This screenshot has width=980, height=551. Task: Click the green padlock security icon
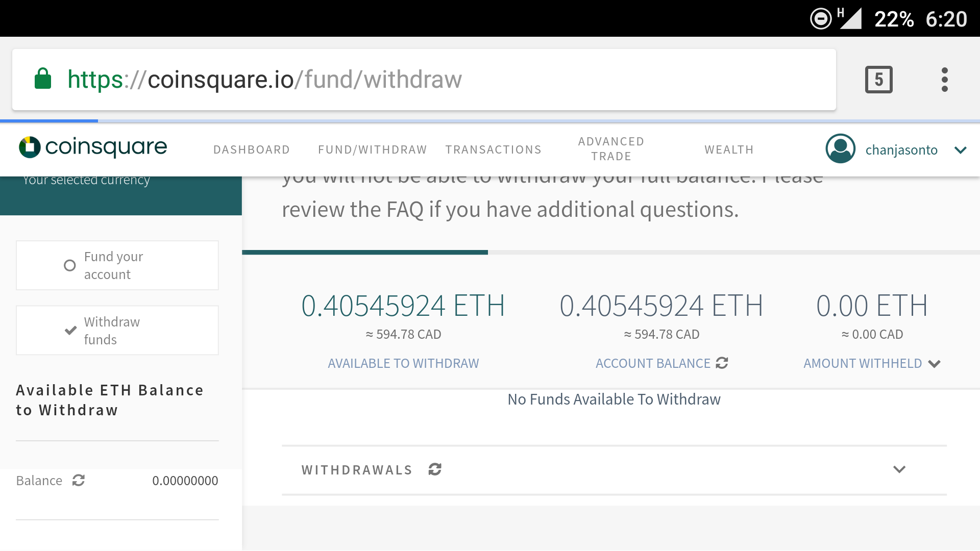(x=43, y=79)
